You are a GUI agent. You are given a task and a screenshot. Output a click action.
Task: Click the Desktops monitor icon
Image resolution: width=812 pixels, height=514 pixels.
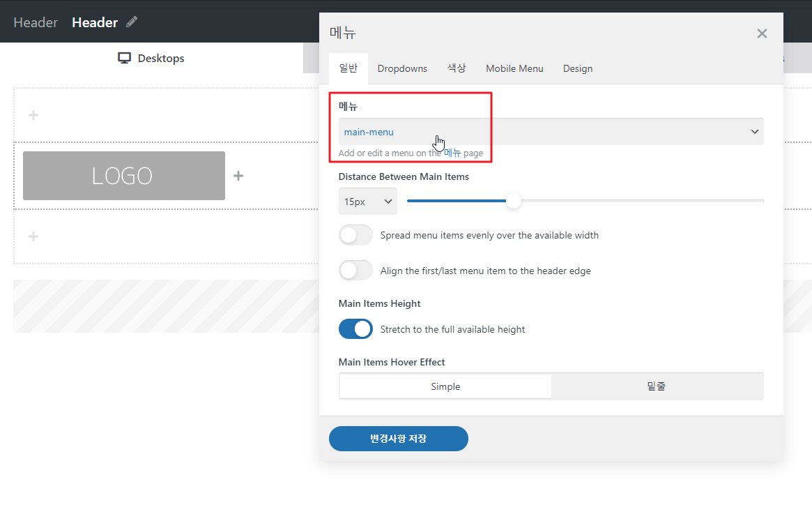pos(124,58)
